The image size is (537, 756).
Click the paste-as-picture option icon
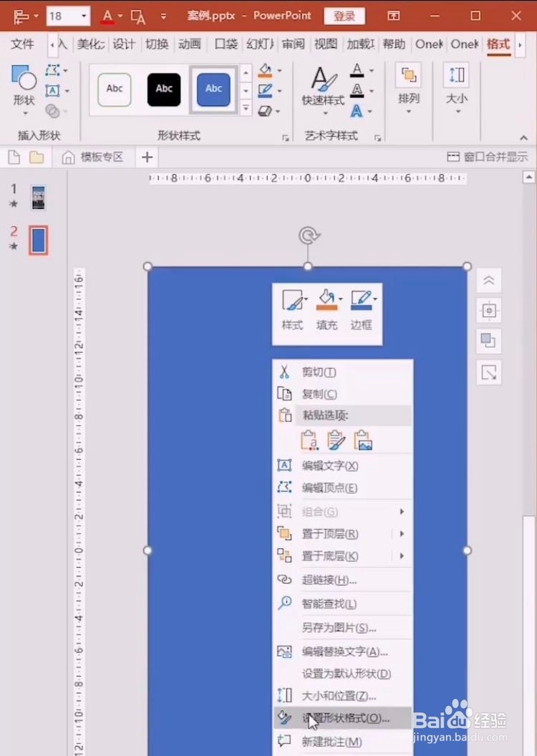click(363, 440)
